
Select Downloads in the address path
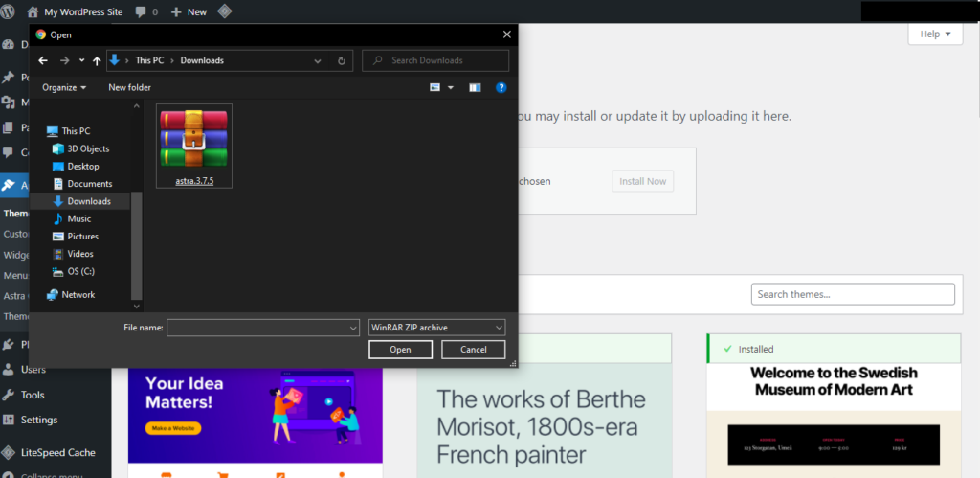202,60
